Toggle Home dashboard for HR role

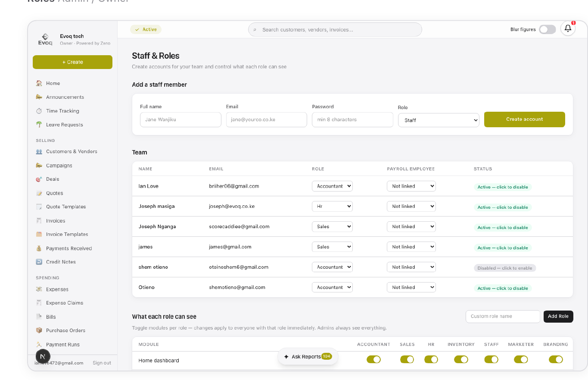click(431, 359)
